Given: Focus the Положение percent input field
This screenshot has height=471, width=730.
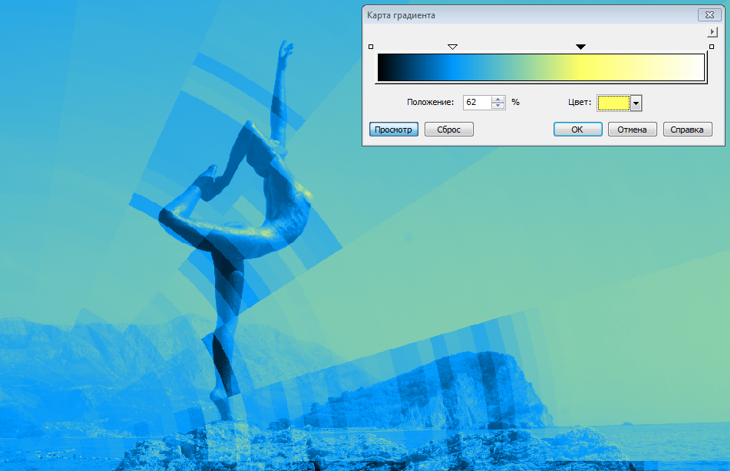Looking at the screenshot, I should 477,102.
